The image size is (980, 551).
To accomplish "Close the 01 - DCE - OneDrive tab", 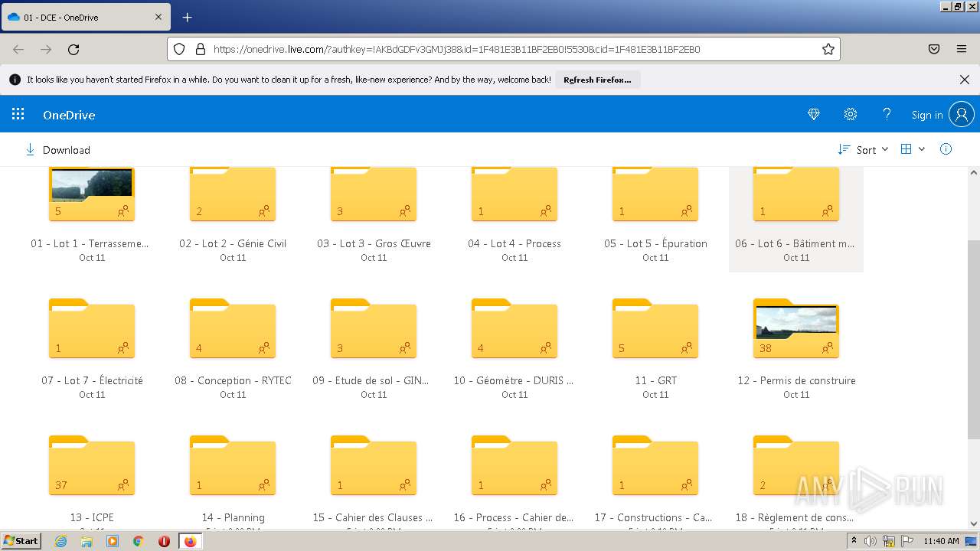I will tap(158, 17).
